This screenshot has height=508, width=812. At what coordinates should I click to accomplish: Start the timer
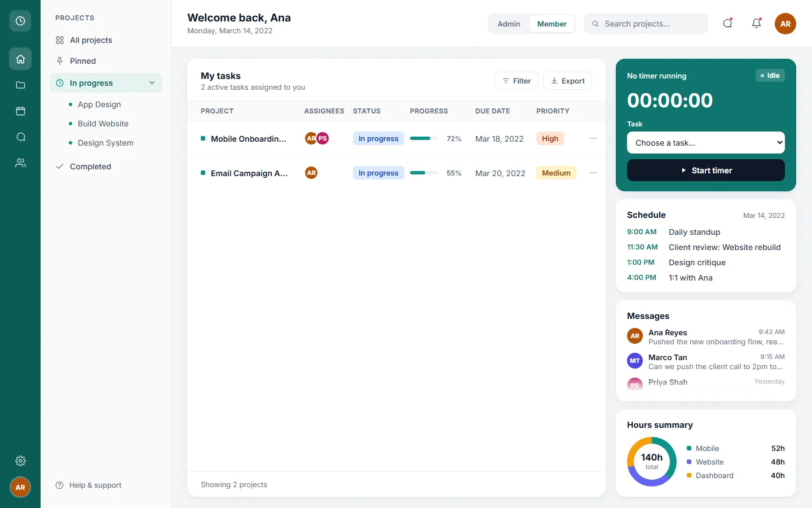pyautogui.click(x=706, y=170)
